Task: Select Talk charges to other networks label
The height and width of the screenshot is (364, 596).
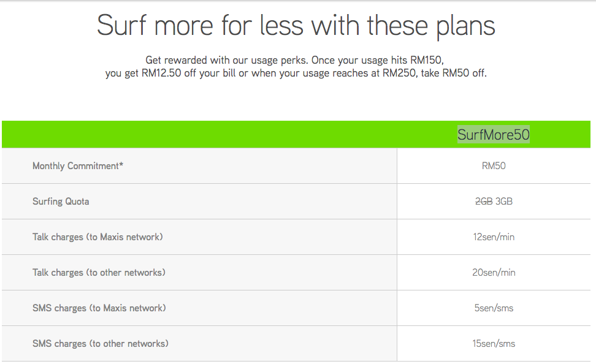Action: pos(99,273)
